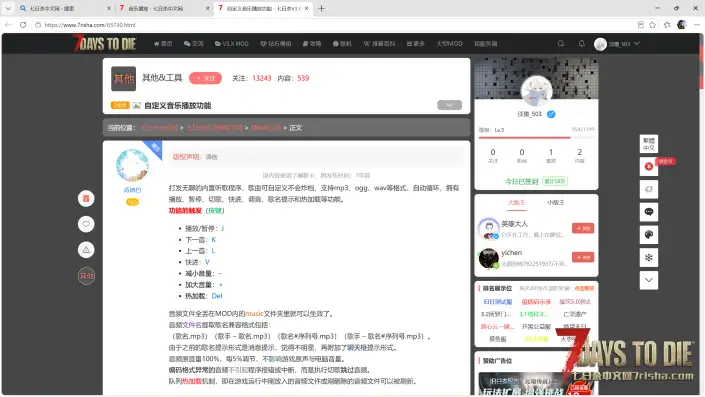
Task: Click the browser address bar URL
Action: (x=90, y=25)
